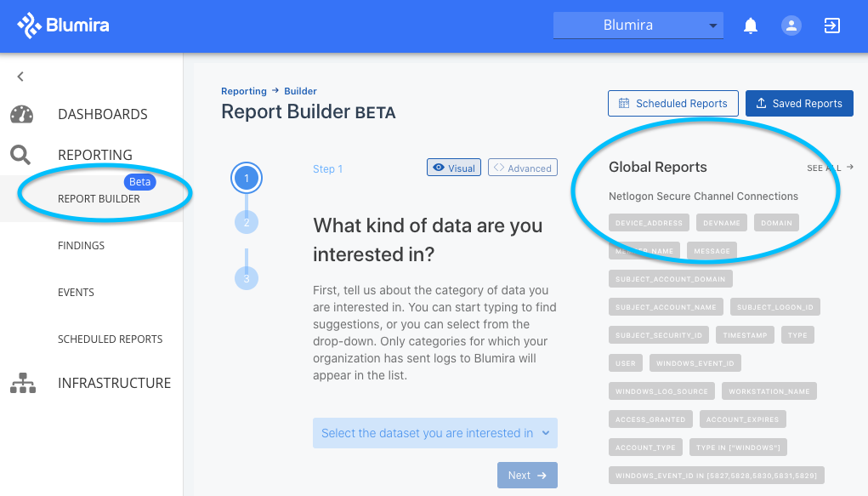The height and width of the screenshot is (496, 868).
Task: Click the TIMESTAMP tag
Action: 745,335
